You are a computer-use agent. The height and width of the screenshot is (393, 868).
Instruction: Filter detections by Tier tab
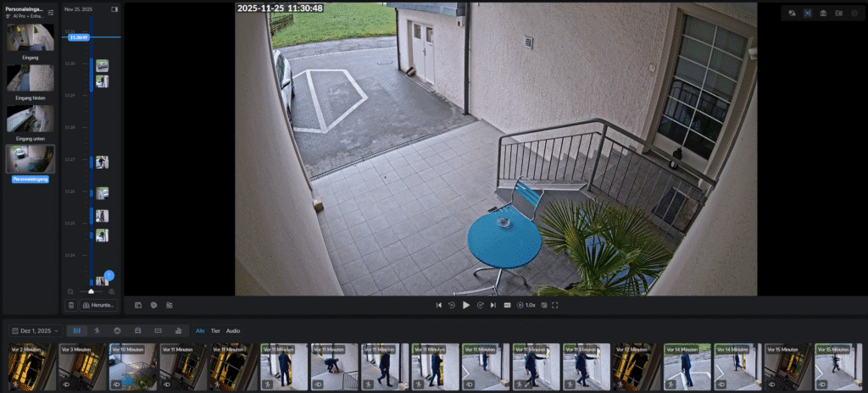coord(215,330)
